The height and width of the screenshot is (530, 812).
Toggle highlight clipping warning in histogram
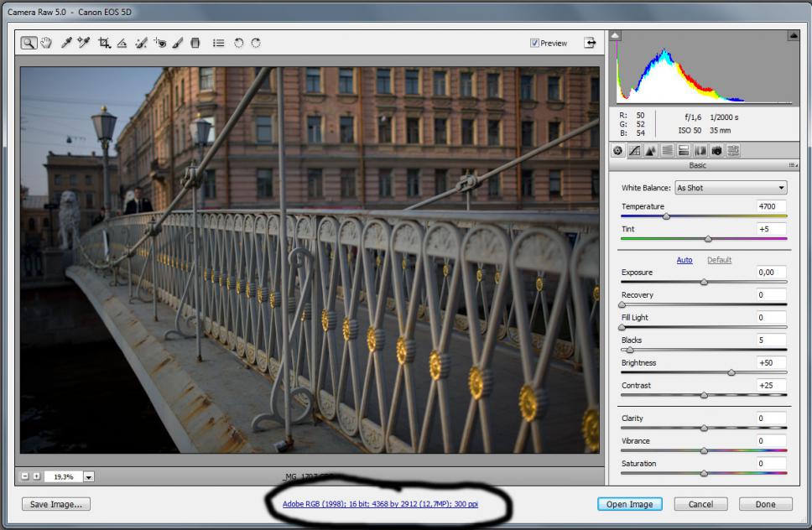click(793, 36)
